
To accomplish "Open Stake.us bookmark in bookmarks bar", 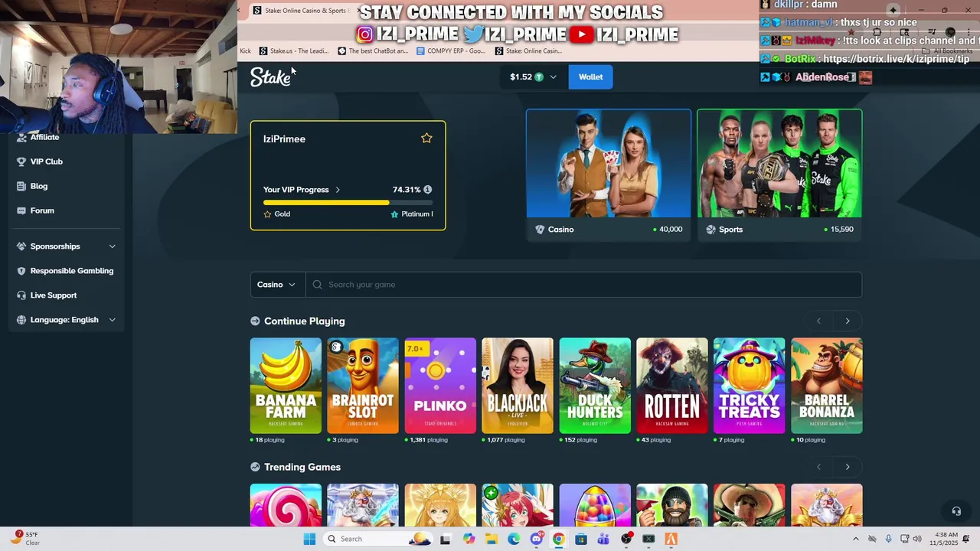I will point(294,51).
